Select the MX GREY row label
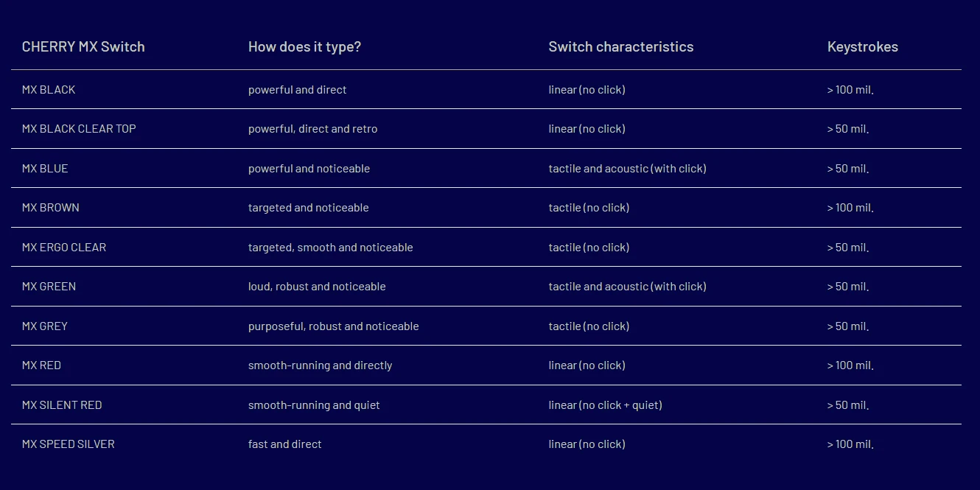 click(x=45, y=326)
